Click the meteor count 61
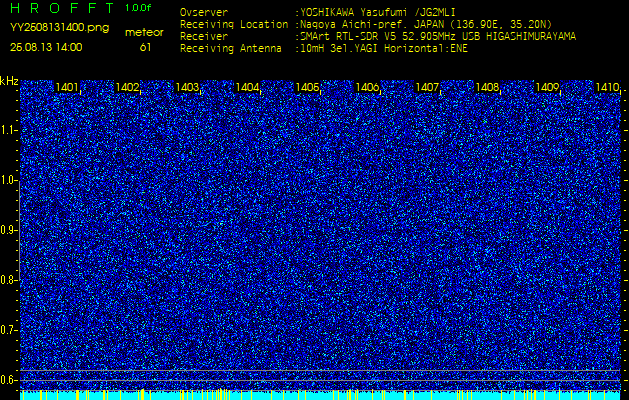 [145, 47]
